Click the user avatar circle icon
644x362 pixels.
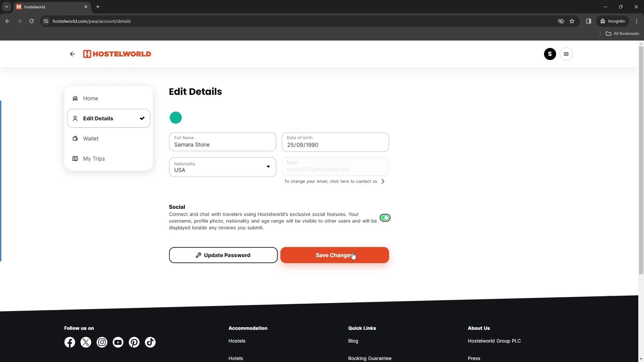tap(549, 54)
